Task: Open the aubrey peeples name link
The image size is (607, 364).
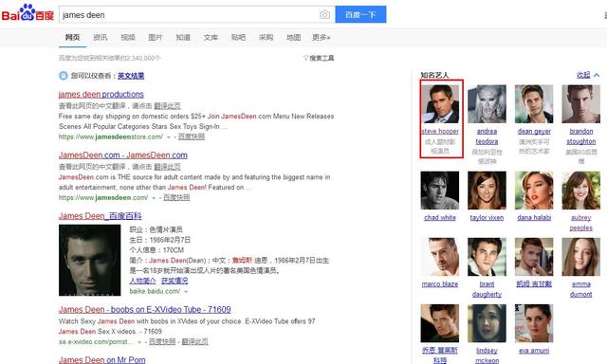Action: pyautogui.click(x=581, y=223)
